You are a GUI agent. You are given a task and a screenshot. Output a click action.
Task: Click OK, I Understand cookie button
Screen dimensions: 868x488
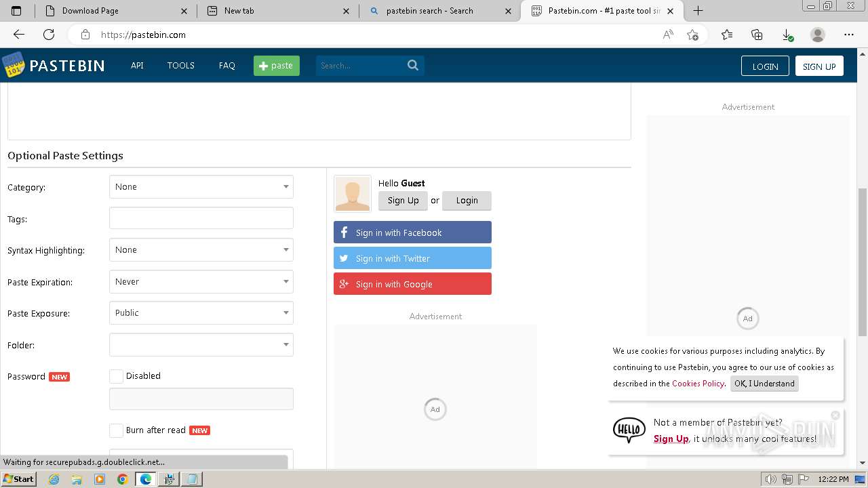coord(764,384)
